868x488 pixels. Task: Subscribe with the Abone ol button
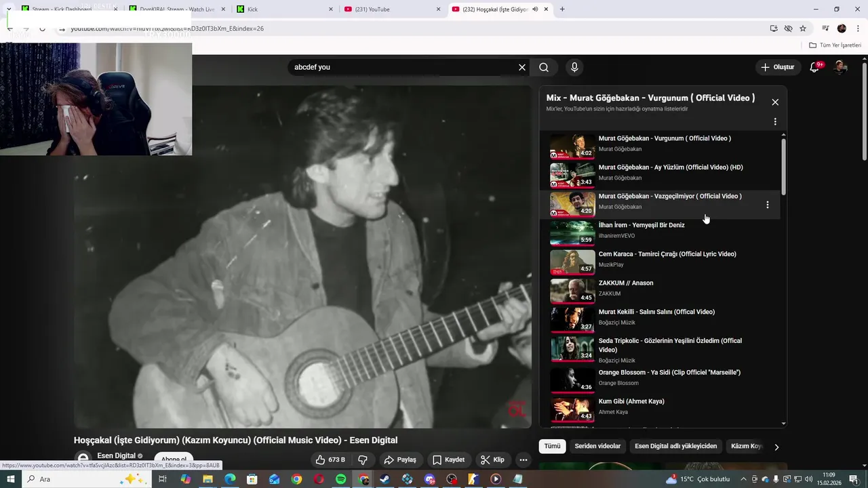click(174, 459)
